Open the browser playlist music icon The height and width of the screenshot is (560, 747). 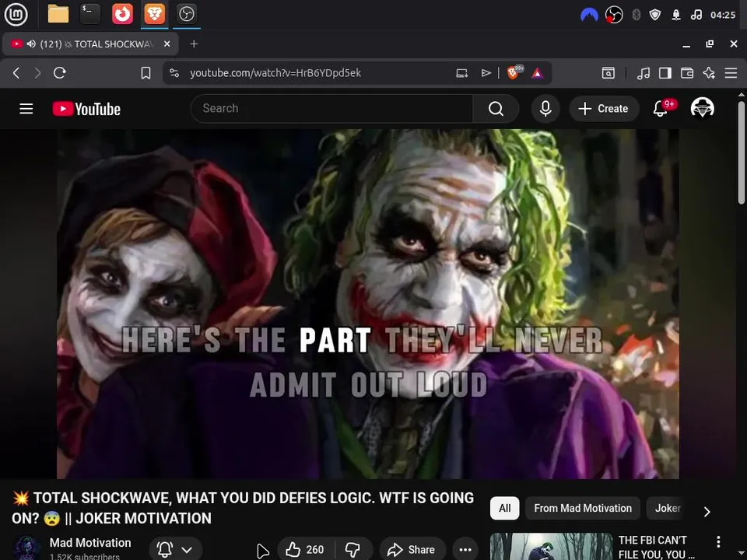[x=644, y=73]
